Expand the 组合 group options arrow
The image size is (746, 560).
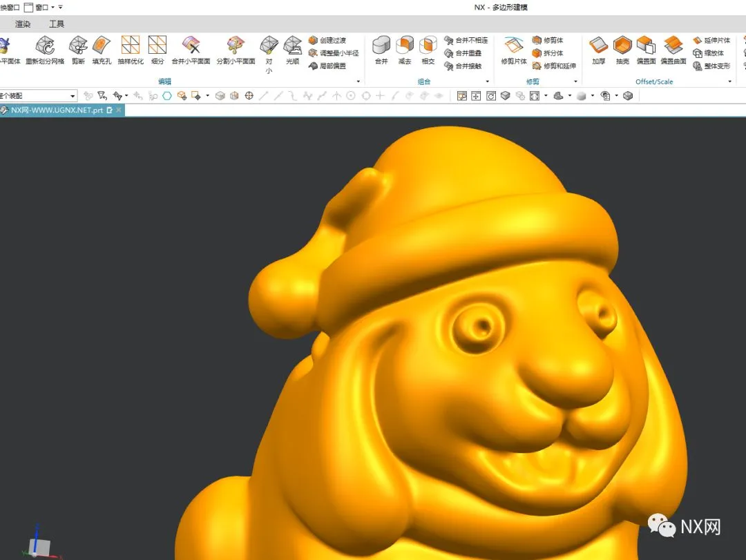coord(488,82)
